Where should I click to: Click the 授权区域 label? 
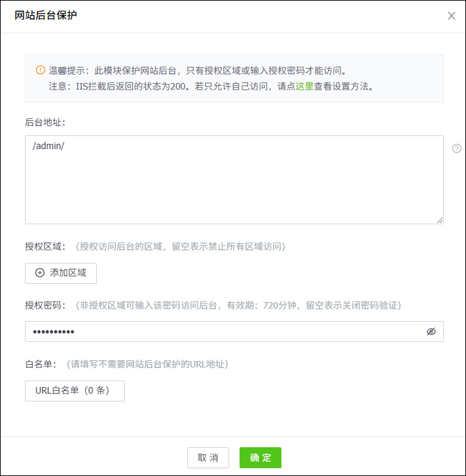(x=46, y=246)
